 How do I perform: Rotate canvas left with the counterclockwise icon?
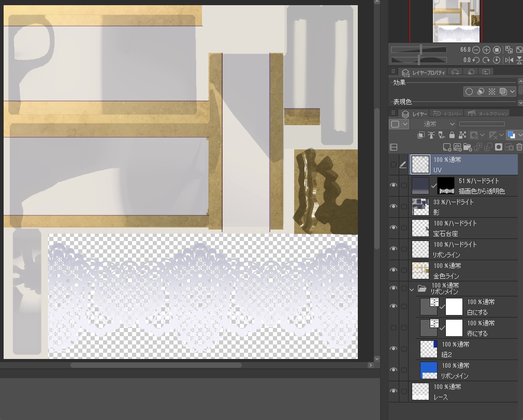coord(476,60)
